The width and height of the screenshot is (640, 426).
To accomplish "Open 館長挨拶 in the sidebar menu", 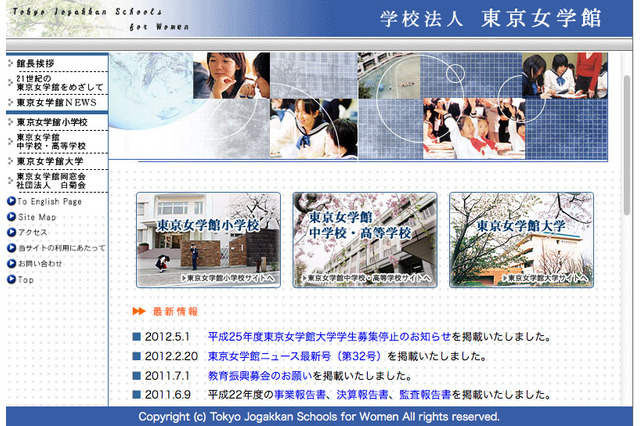I will (x=36, y=64).
